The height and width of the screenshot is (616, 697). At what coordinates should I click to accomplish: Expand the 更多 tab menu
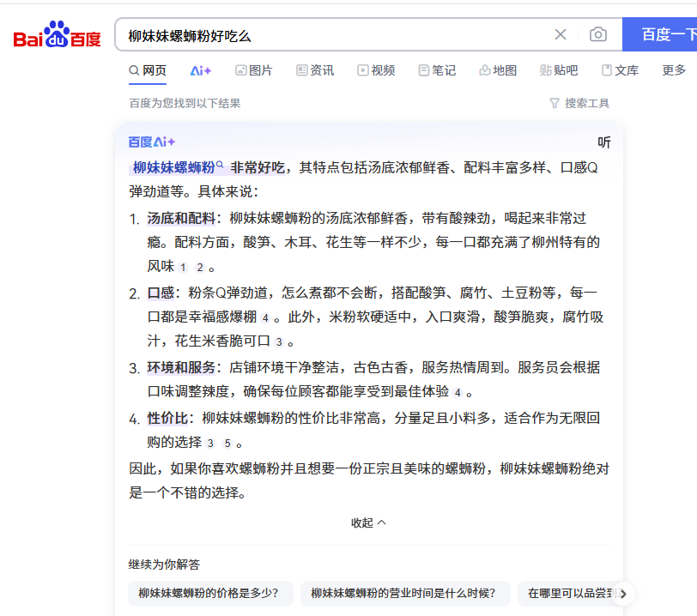tap(674, 70)
